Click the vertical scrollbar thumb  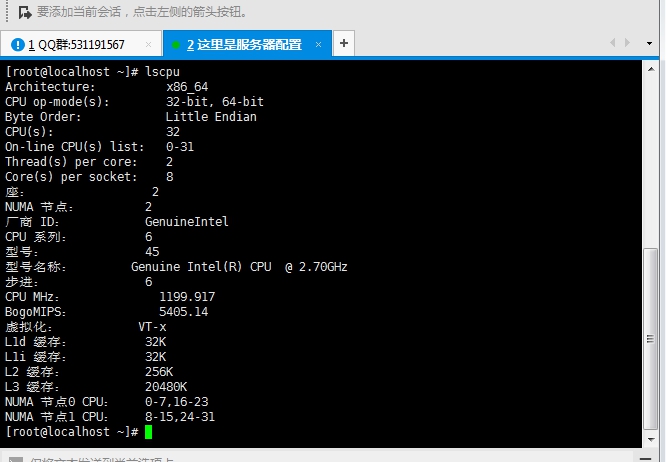(x=650, y=338)
